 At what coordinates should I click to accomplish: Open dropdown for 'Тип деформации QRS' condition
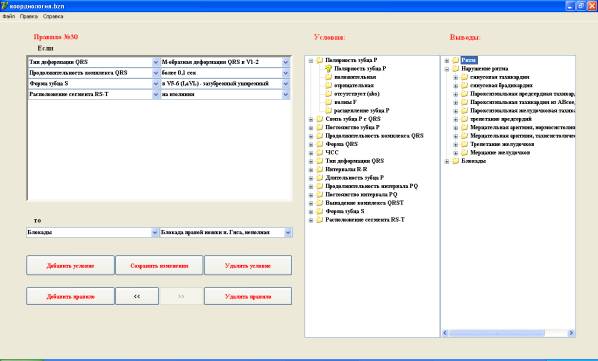click(x=156, y=62)
